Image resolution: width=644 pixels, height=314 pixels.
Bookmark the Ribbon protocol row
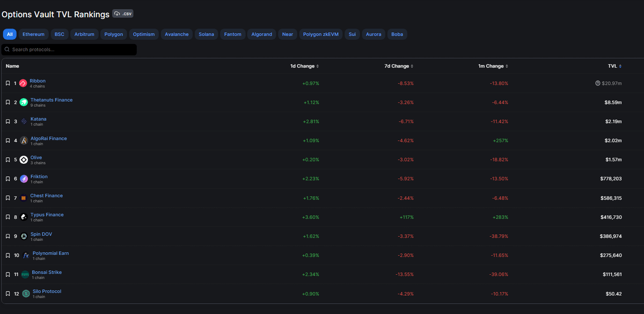(8, 83)
